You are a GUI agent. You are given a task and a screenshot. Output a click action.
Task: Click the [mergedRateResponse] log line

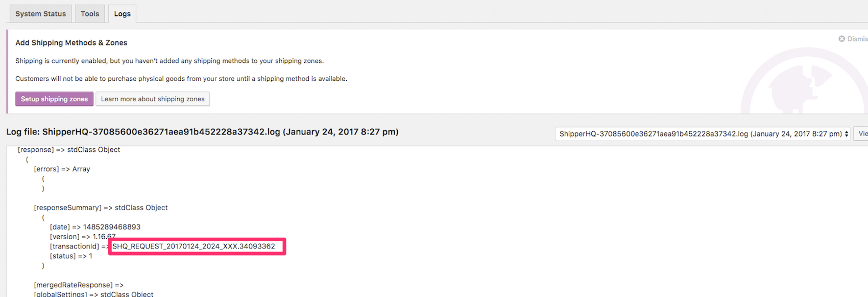coord(79,285)
